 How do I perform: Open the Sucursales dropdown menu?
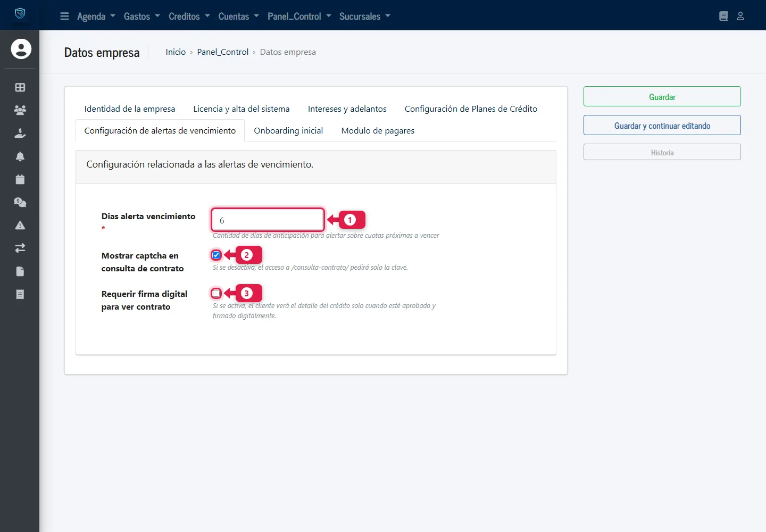pos(365,16)
